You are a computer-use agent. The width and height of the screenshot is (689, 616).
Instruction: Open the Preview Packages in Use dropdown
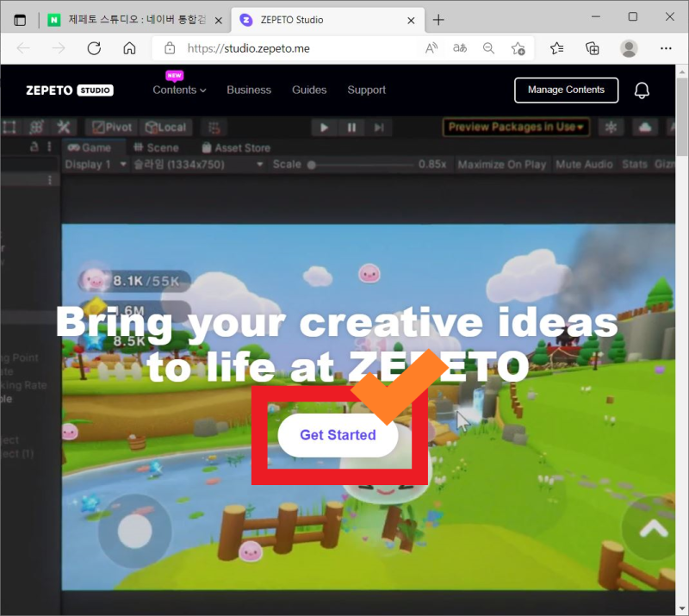[514, 127]
